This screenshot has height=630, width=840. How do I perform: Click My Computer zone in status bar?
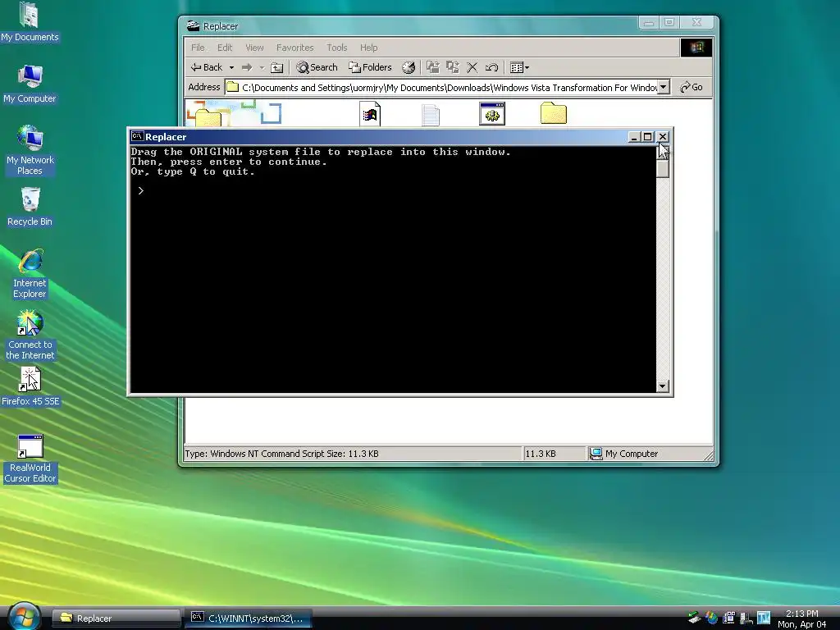click(x=624, y=454)
